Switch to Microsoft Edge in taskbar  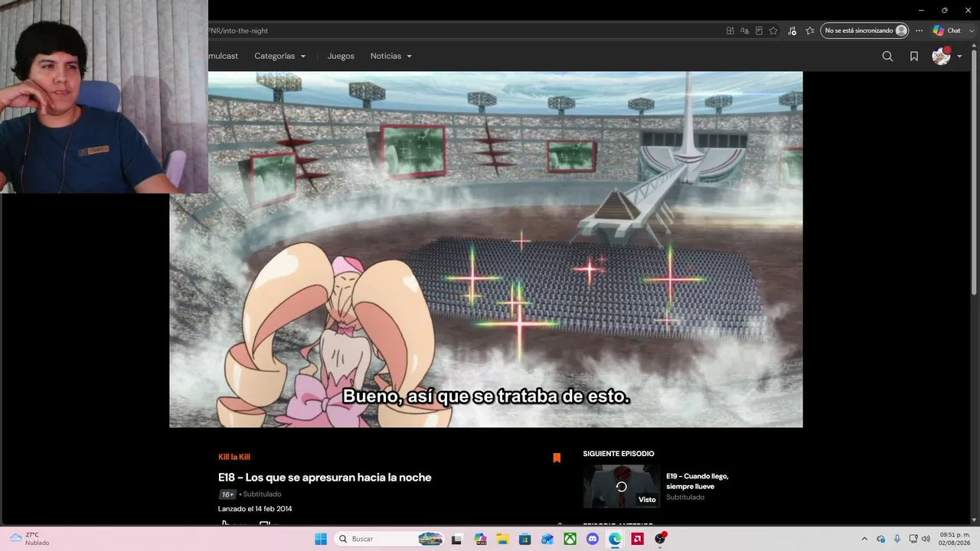pos(615,539)
